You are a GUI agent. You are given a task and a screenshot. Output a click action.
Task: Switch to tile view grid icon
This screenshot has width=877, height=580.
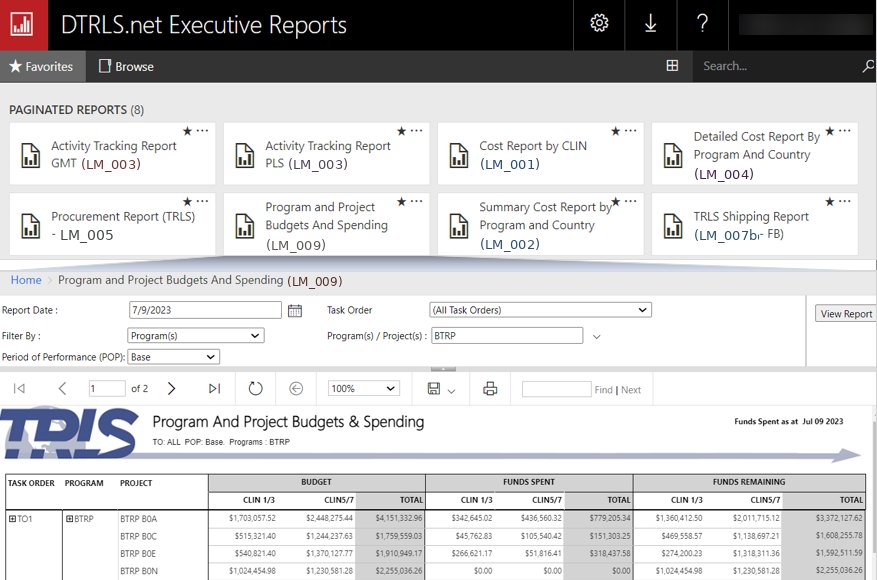(x=672, y=66)
